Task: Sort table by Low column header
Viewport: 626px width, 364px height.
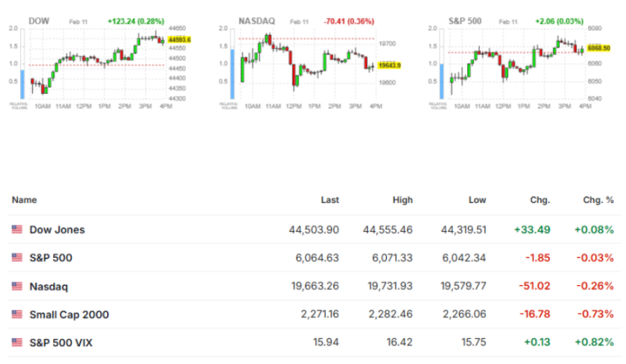Action: 477,200
